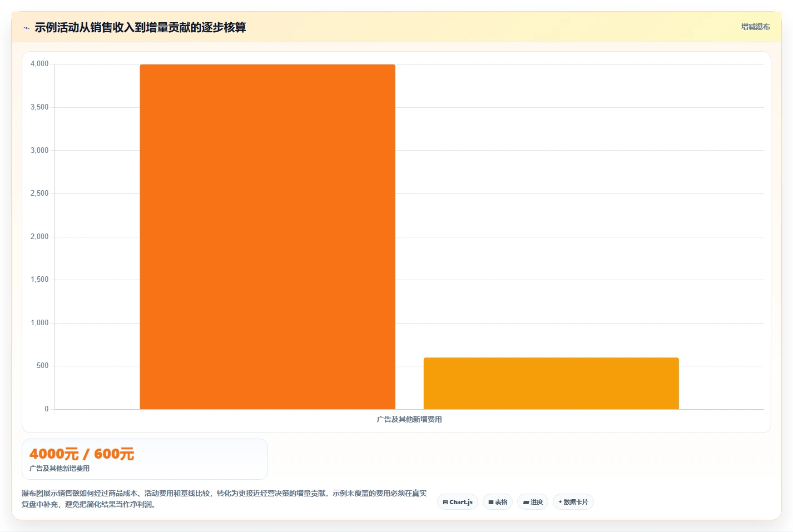This screenshot has height=532, width=793.
Task: Click the 数据卡片 chip
Action: click(x=573, y=502)
